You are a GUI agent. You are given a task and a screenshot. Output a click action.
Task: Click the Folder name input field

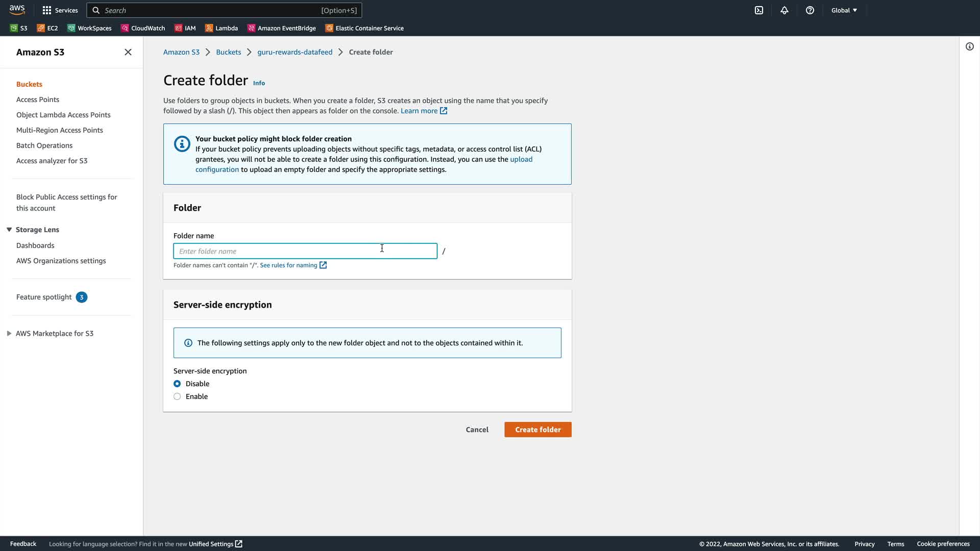(x=305, y=251)
